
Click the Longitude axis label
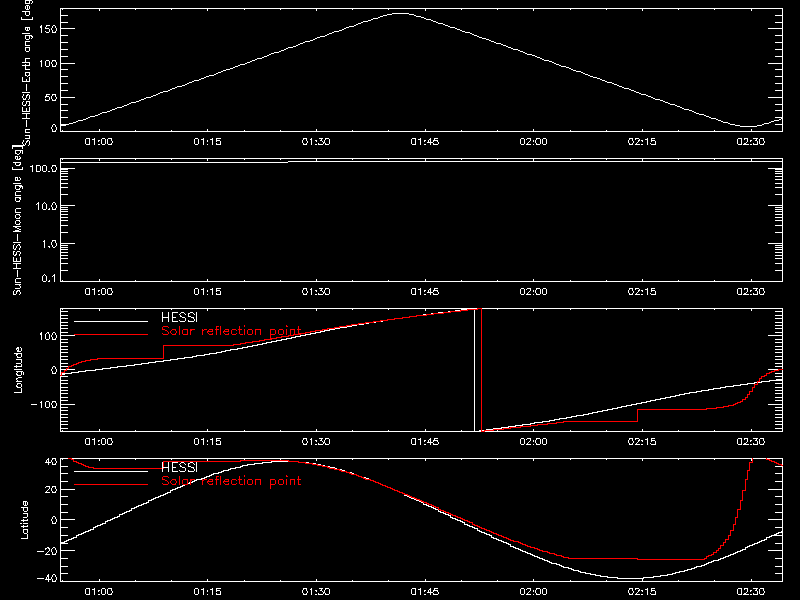click(x=18, y=370)
